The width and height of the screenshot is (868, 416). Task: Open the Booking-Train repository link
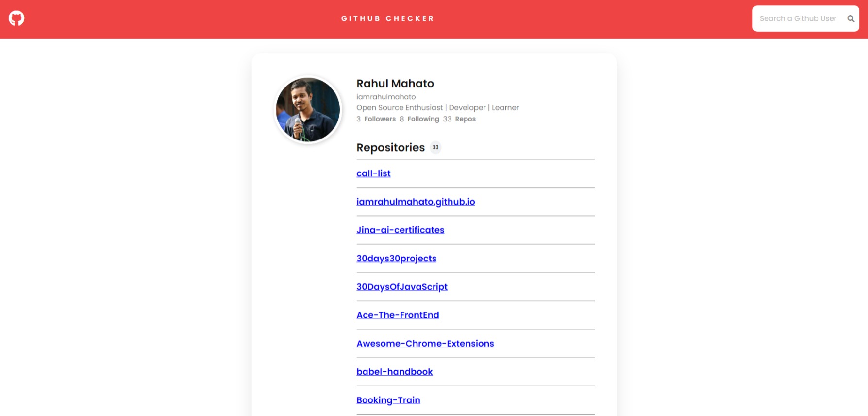coord(388,400)
